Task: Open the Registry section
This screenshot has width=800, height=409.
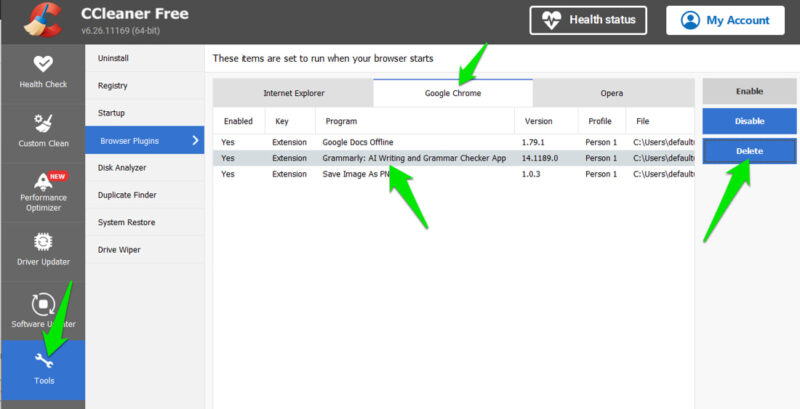Action: coord(145,86)
